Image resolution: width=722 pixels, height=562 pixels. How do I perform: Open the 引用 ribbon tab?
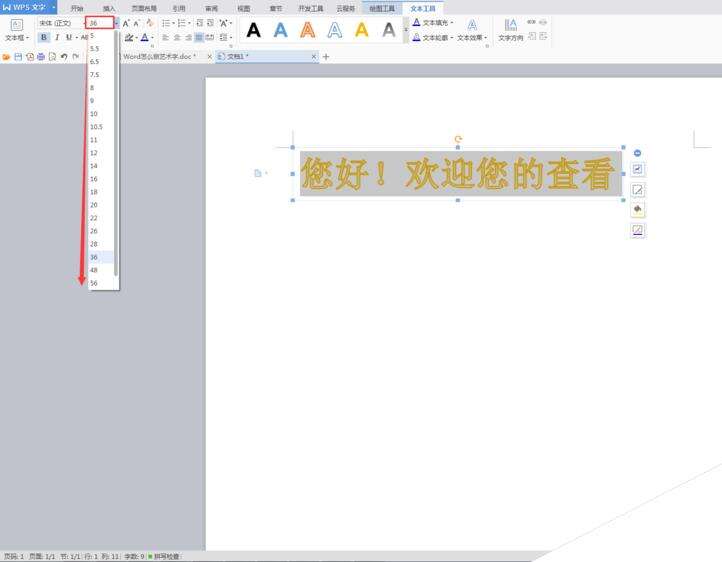(x=179, y=8)
